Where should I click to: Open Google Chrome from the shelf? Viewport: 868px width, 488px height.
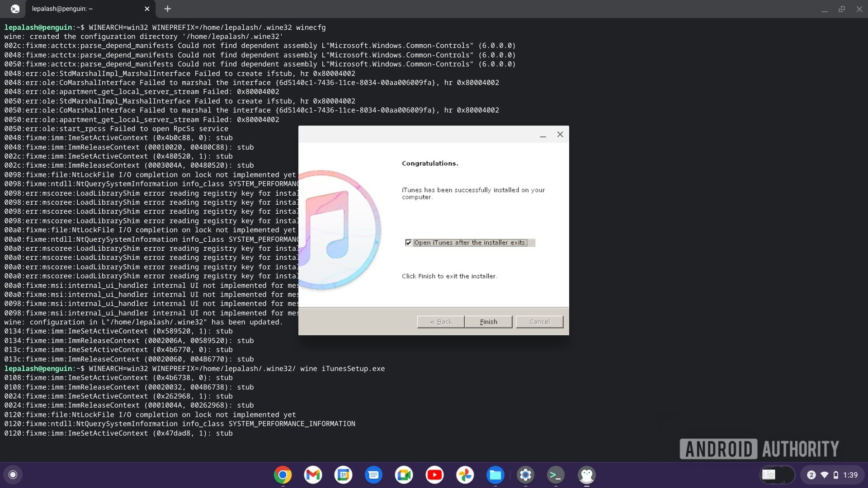click(x=283, y=475)
